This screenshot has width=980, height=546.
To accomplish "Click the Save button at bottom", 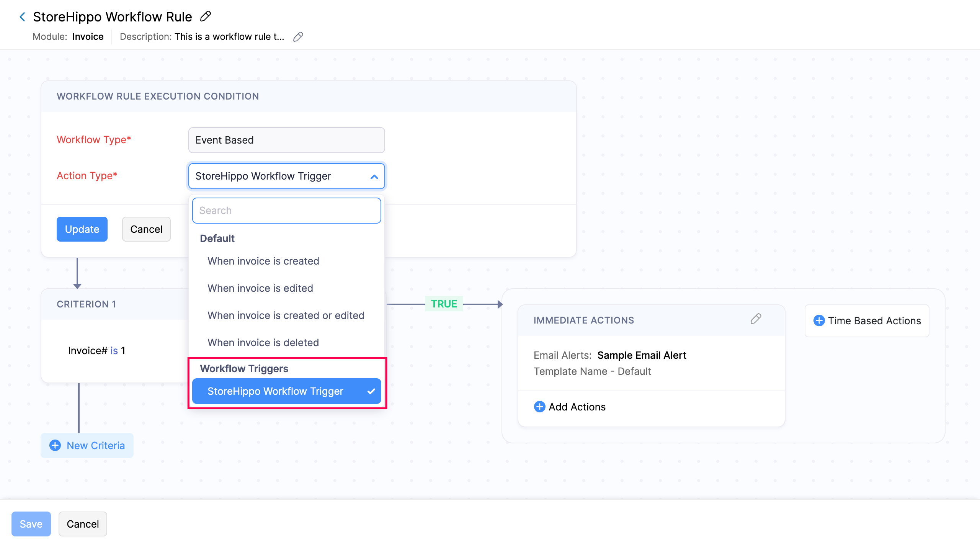I will tap(31, 524).
